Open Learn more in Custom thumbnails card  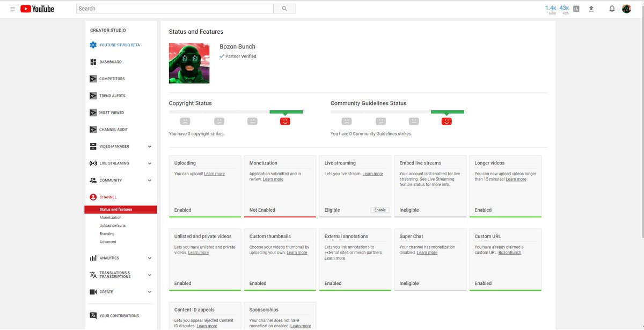(297, 253)
